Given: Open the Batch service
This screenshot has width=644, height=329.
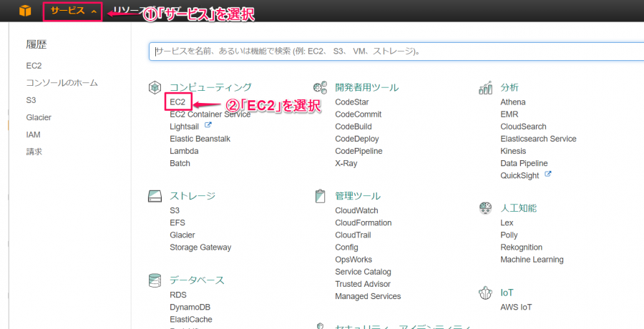Looking at the screenshot, I should pos(180,164).
